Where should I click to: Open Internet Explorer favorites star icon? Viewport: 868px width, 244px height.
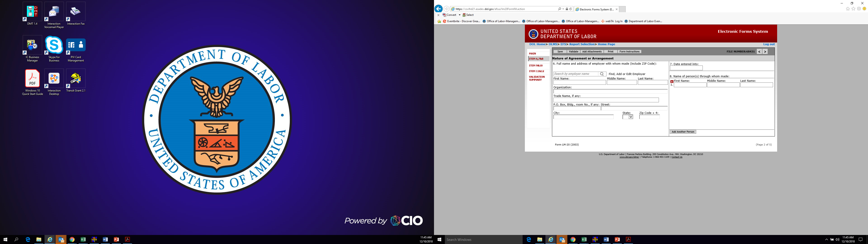click(x=853, y=9)
